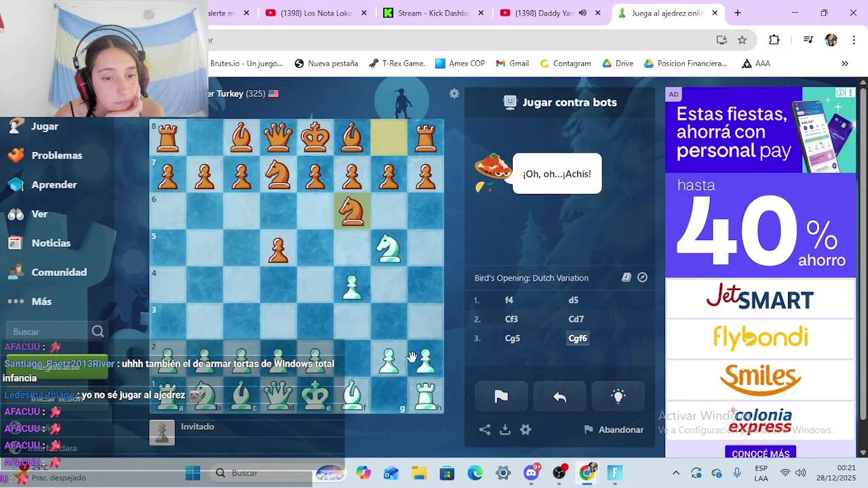Click Abandonar to quit the game
The width and height of the screenshot is (868, 488).
(x=614, y=430)
